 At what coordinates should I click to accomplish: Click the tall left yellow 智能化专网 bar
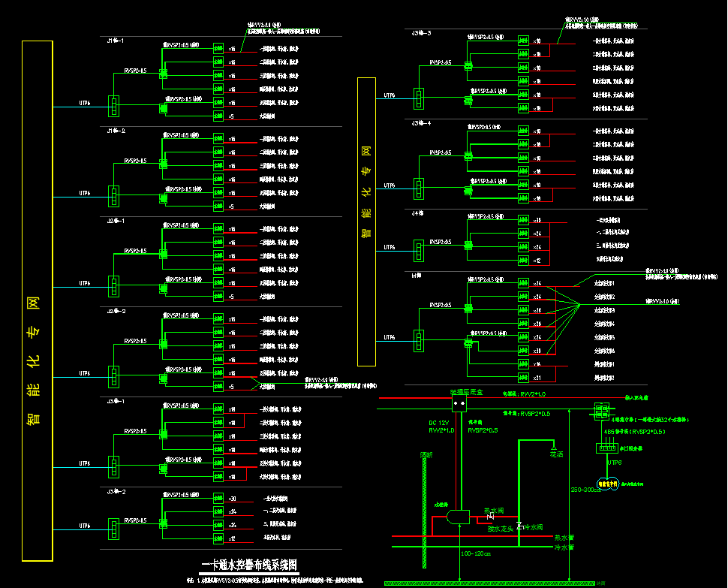38,300
